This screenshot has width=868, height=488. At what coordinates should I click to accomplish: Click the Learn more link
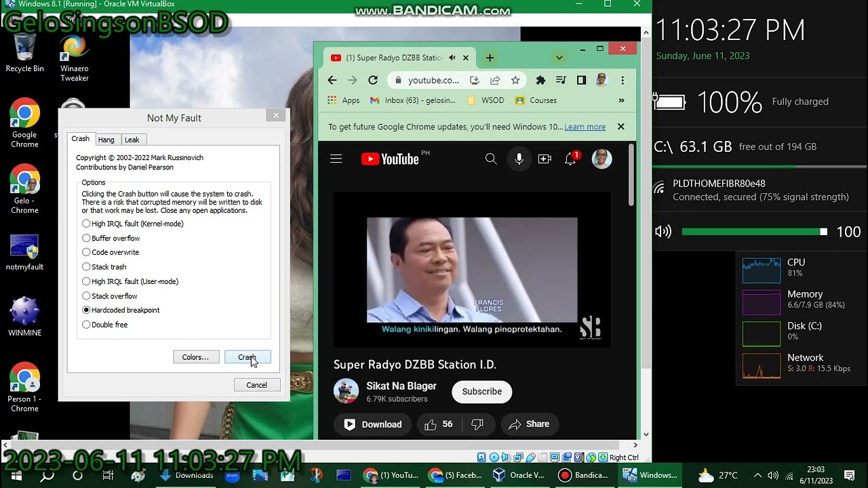point(585,127)
